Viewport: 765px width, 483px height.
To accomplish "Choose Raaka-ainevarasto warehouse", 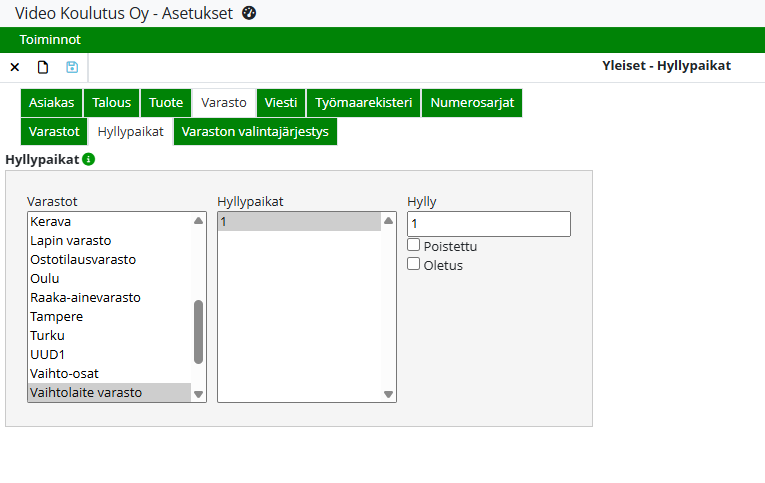I will [x=85, y=297].
